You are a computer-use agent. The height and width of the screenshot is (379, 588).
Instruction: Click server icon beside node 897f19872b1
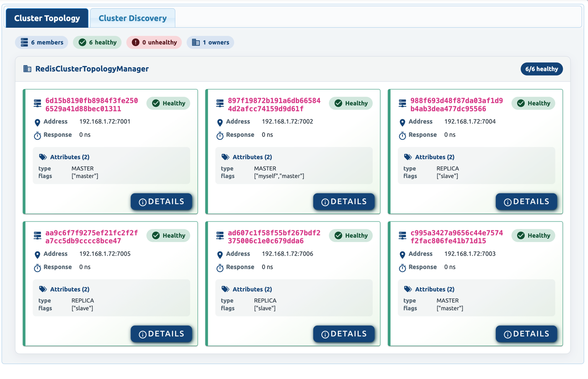(x=220, y=103)
